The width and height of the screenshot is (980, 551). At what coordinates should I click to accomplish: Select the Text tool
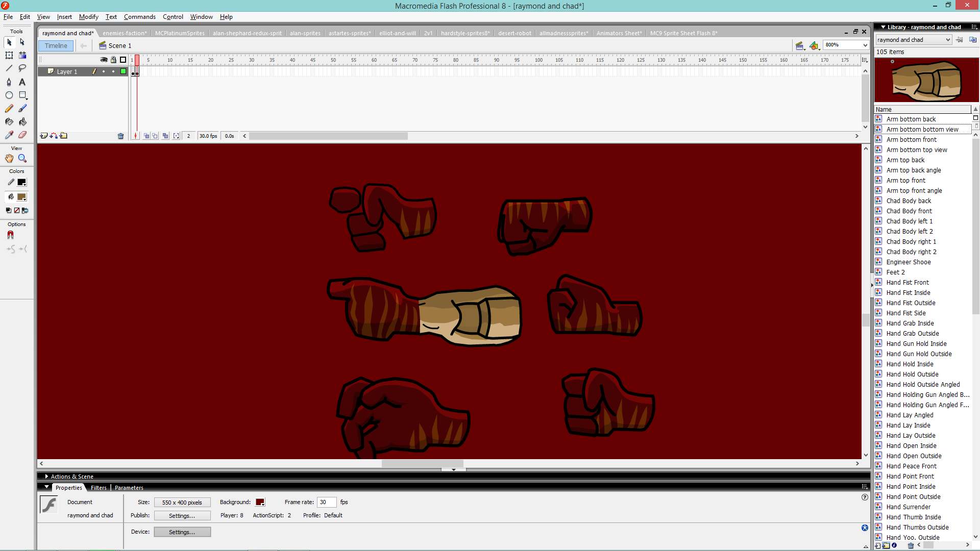point(22,82)
